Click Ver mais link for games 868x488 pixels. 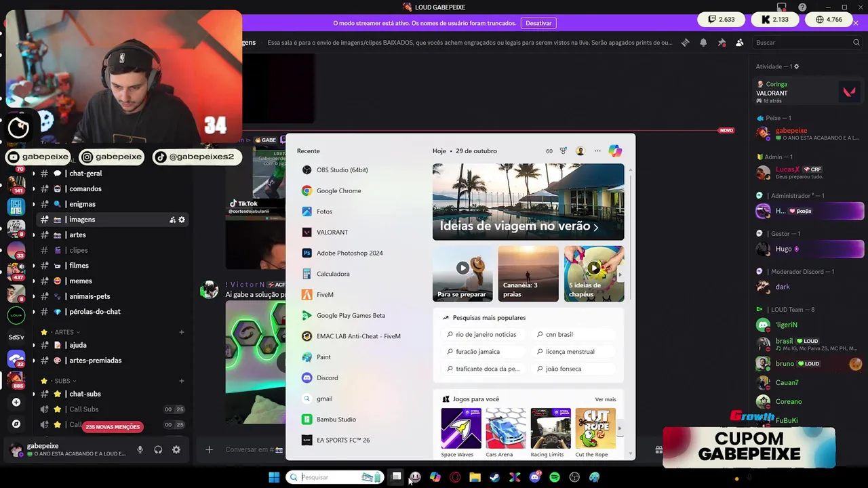[606, 399]
